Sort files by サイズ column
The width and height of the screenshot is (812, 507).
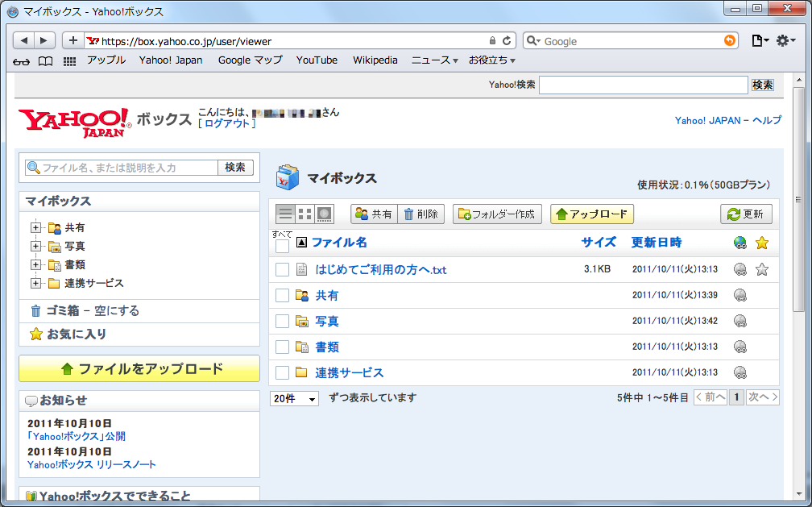point(599,242)
